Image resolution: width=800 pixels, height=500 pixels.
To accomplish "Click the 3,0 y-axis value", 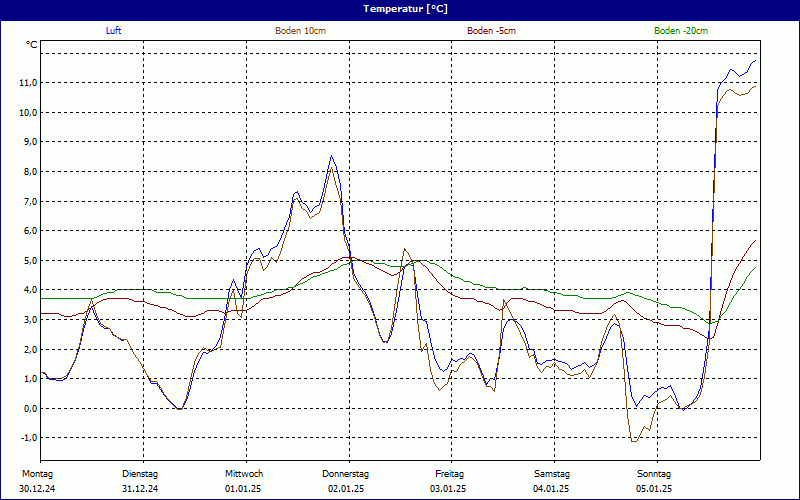I will pos(31,319).
